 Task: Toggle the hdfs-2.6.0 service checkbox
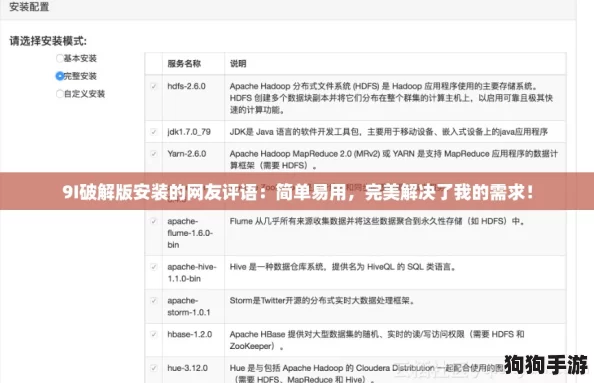153,86
